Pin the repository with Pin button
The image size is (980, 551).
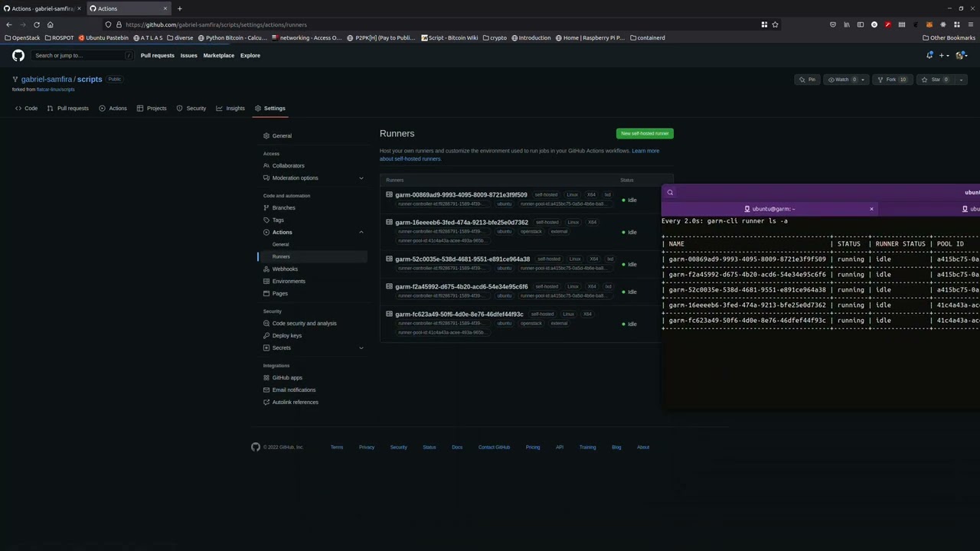pos(807,80)
